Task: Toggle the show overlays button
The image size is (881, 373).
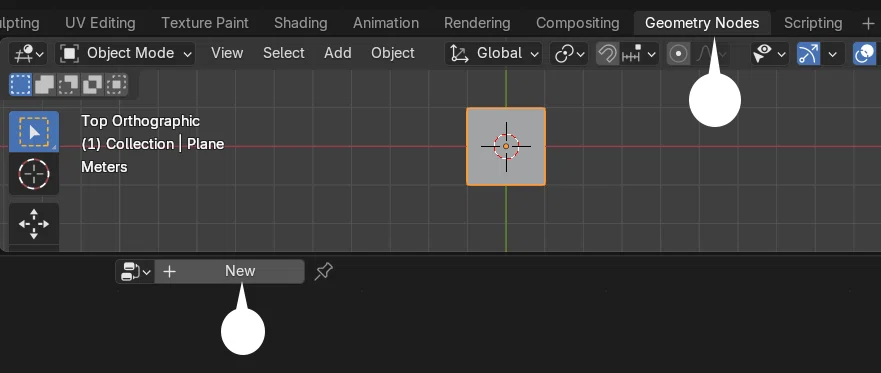Action: pos(864,54)
